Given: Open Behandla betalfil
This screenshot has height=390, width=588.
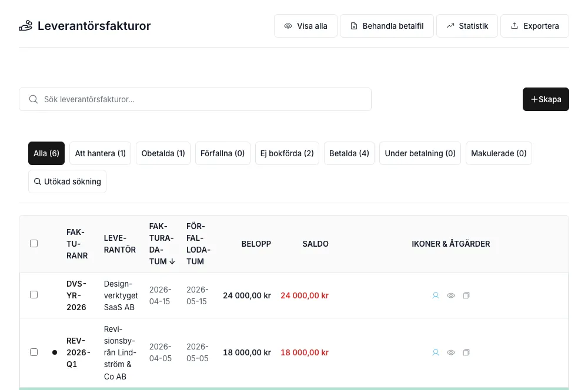Looking at the screenshot, I should coord(387,26).
